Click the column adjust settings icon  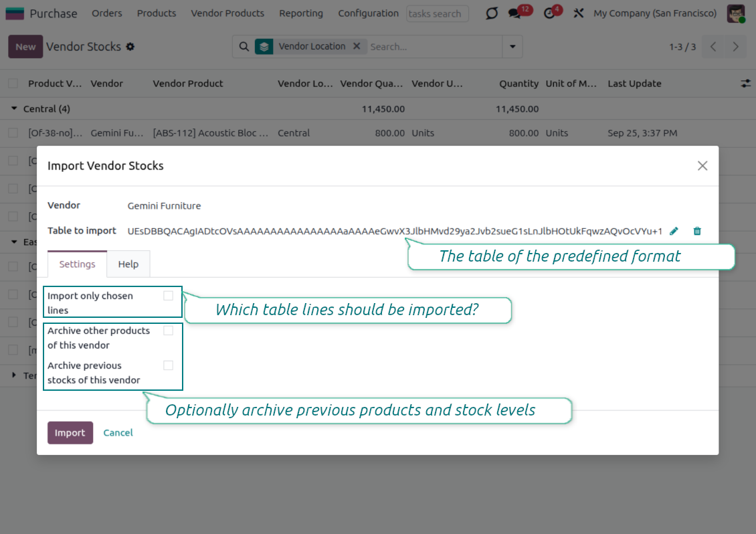pos(745,84)
